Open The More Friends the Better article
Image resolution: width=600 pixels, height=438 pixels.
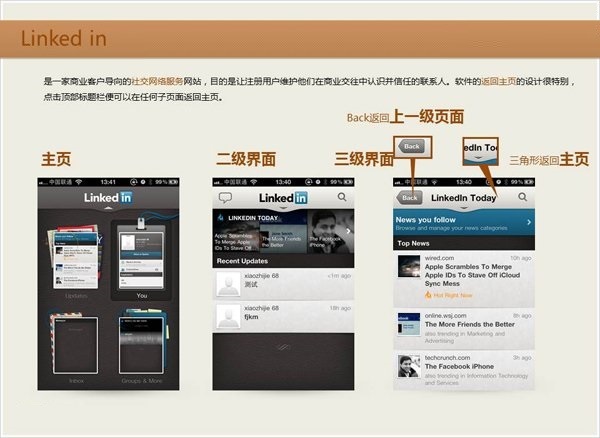click(x=464, y=329)
